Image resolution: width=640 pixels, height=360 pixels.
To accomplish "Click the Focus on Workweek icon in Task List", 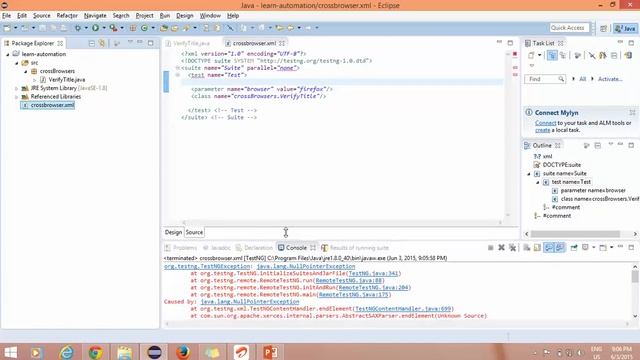I will [x=577, y=55].
